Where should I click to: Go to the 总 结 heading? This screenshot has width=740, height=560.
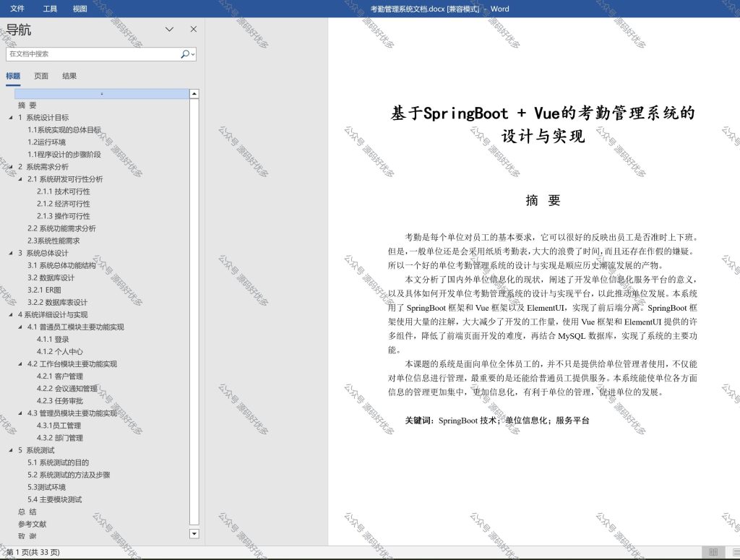pos(27,512)
